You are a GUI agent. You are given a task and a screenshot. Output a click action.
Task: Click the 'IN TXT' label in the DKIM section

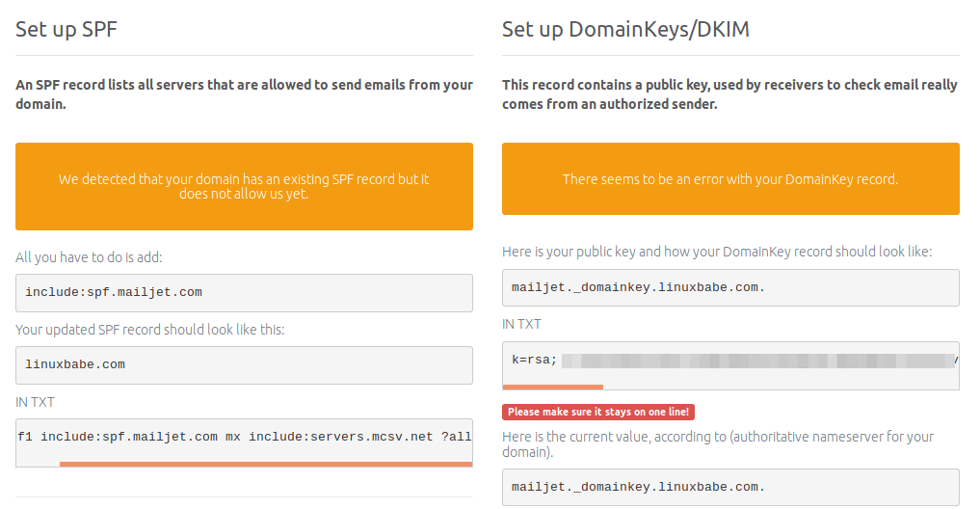tap(521, 324)
